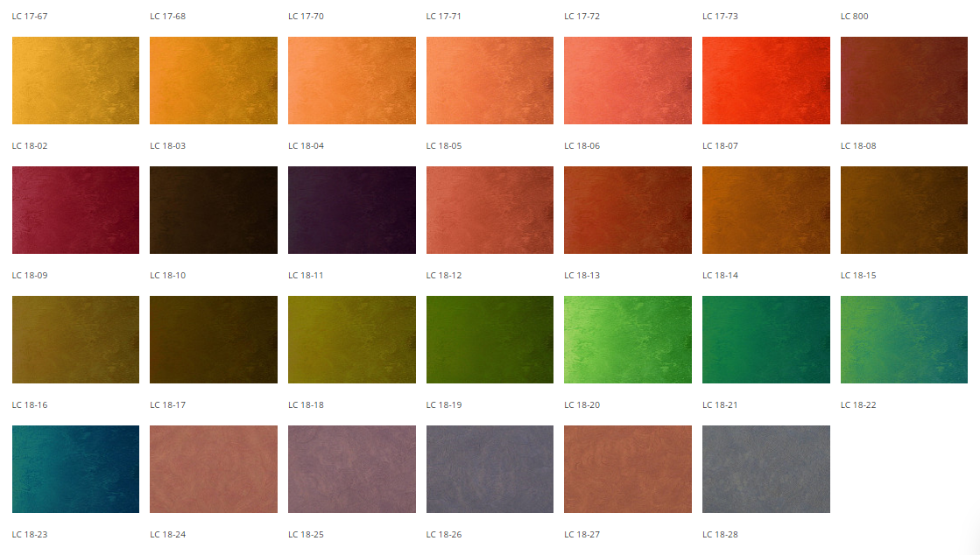Select the olive-gold LC 18-16 swatch

pos(75,340)
